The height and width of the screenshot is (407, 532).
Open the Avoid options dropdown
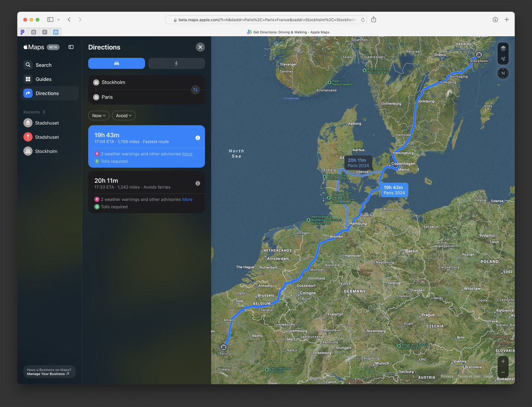point(123,116)
